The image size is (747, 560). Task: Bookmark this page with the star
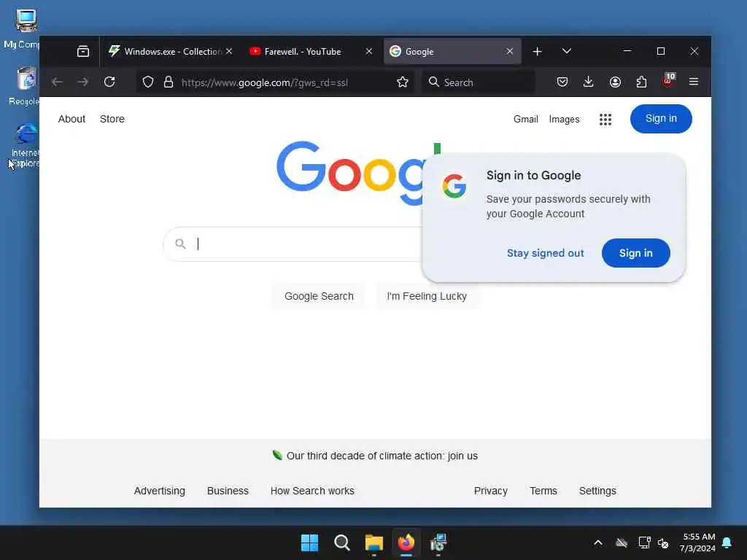click(x=403, y=82)
